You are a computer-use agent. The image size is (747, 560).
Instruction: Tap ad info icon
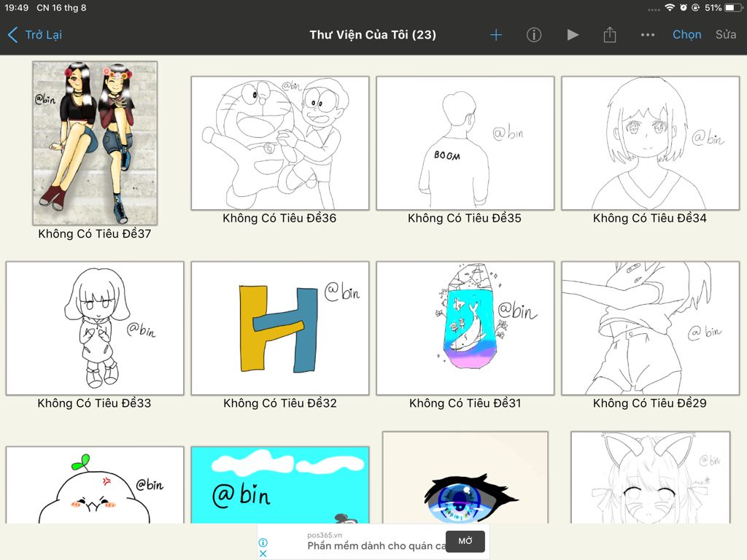tap(263, 542)
